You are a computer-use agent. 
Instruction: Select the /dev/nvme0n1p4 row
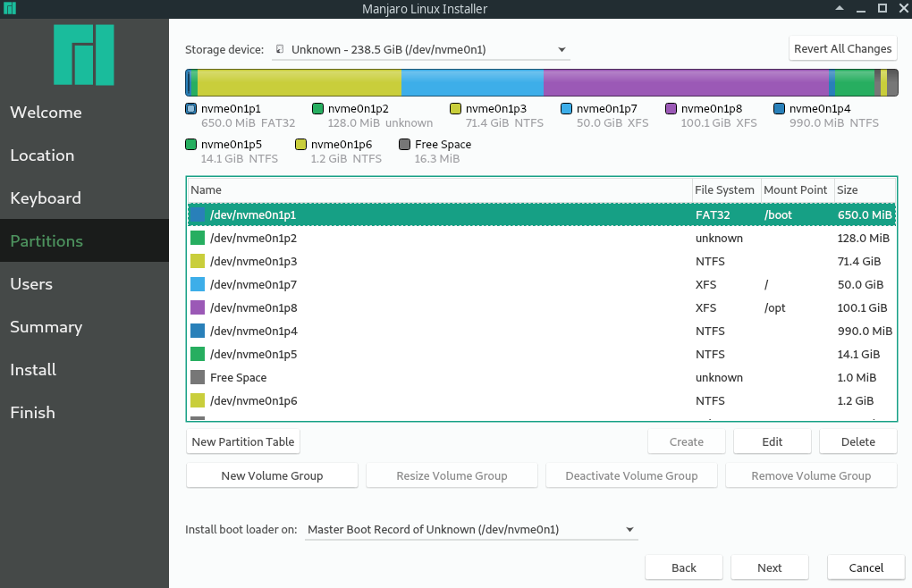542,332
